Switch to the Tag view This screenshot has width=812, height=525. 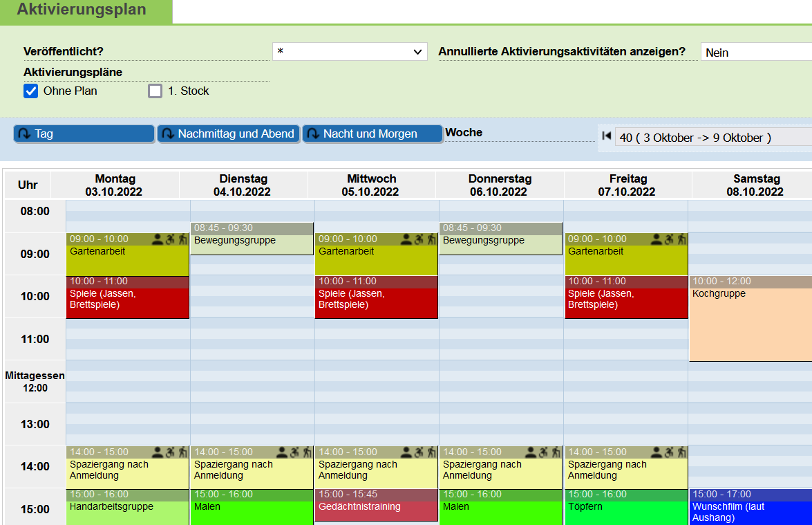[x=84, y=133]
